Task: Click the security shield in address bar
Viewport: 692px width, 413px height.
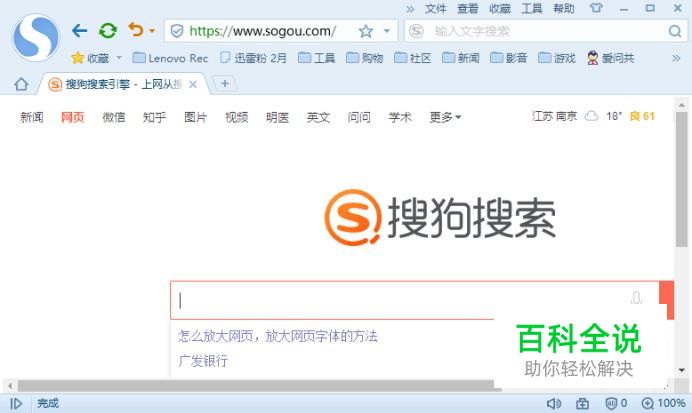Action: coord(177,31)
